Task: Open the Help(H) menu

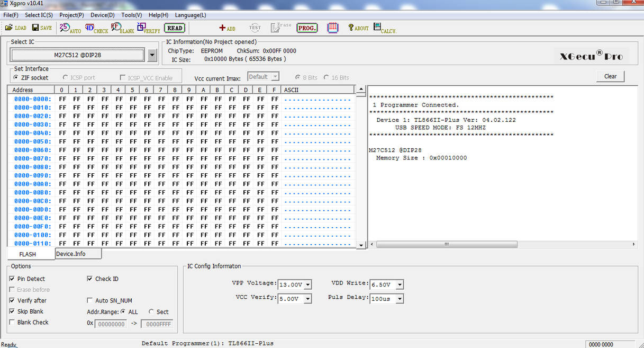Action: click(158, 15)
